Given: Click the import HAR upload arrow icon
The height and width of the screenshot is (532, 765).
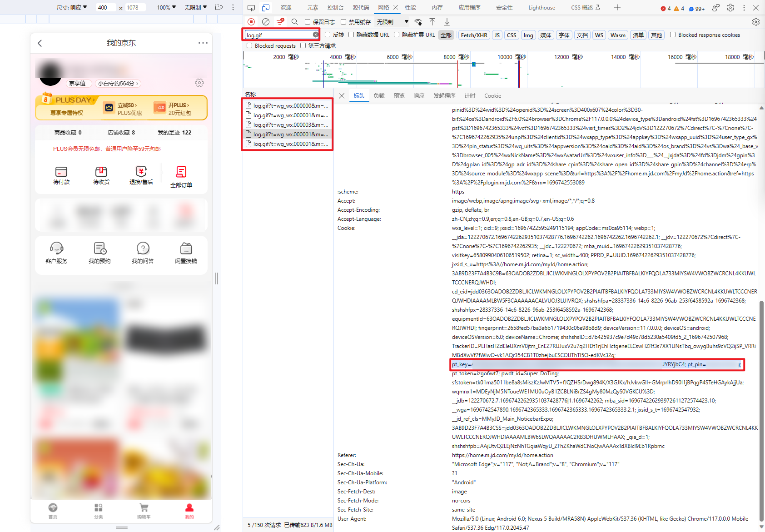Looking at the screenshot, I should pos(432,22).
